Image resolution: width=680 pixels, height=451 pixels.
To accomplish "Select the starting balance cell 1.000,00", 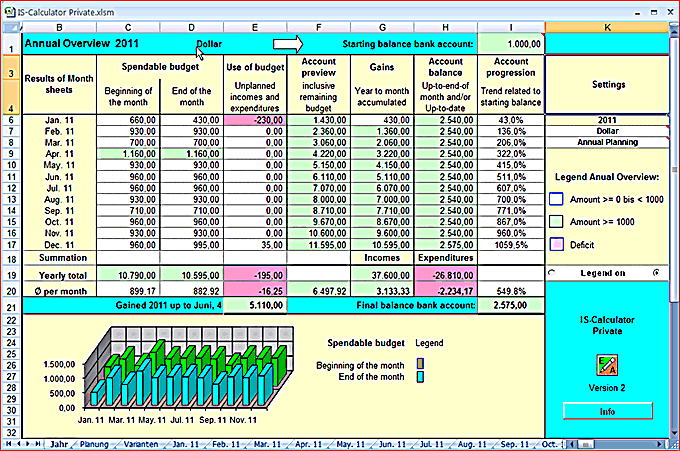I will [x=511, y=44].
